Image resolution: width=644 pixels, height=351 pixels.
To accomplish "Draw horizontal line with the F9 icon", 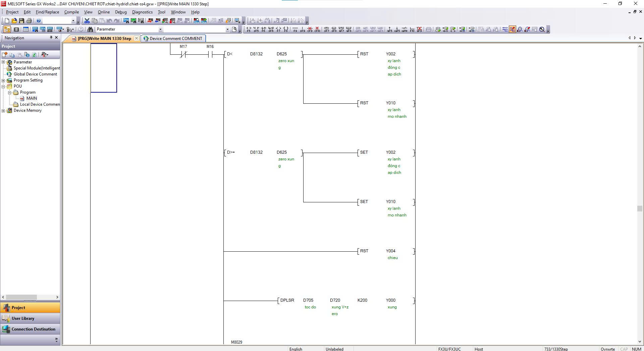I will coord(295,30).
